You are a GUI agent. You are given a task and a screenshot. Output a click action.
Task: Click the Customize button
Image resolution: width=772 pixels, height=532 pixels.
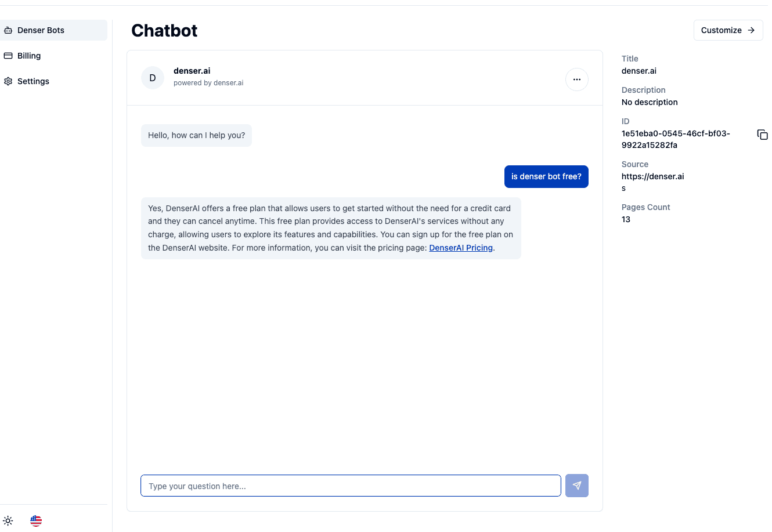tap(728, 30)
